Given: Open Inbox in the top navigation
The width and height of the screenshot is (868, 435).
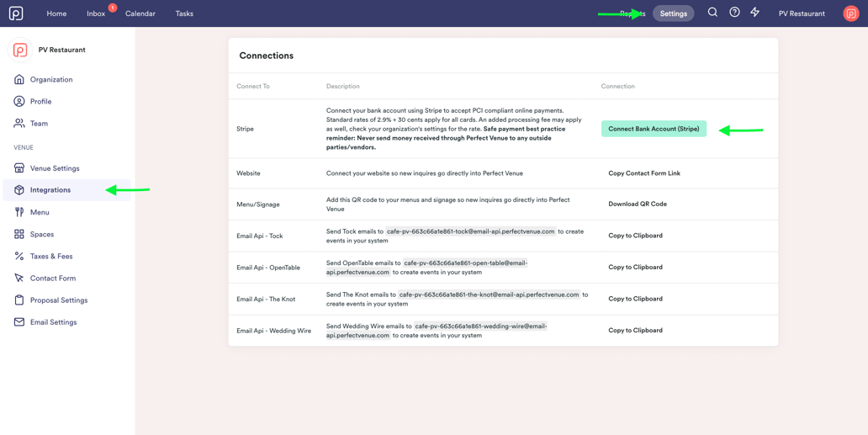Looking at the screenshot, I should (x=96, y=13).
